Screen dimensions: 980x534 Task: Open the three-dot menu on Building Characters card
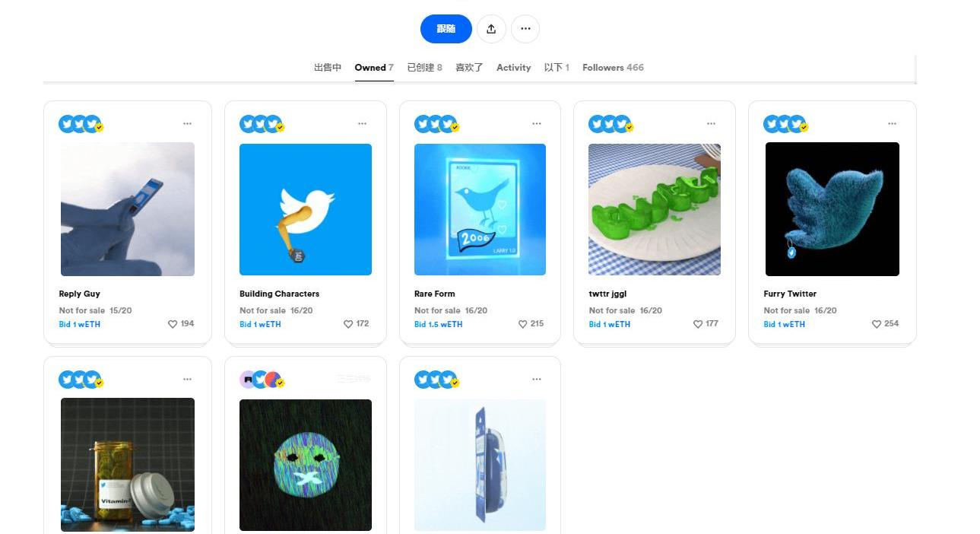tap(362, 123)
